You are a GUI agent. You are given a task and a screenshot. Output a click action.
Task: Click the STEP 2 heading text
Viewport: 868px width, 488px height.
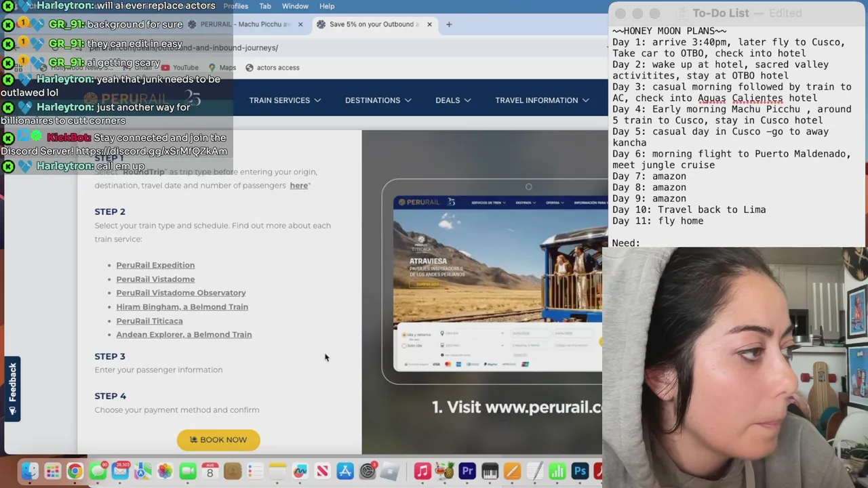pyautogui.click(x=110, y=211)
